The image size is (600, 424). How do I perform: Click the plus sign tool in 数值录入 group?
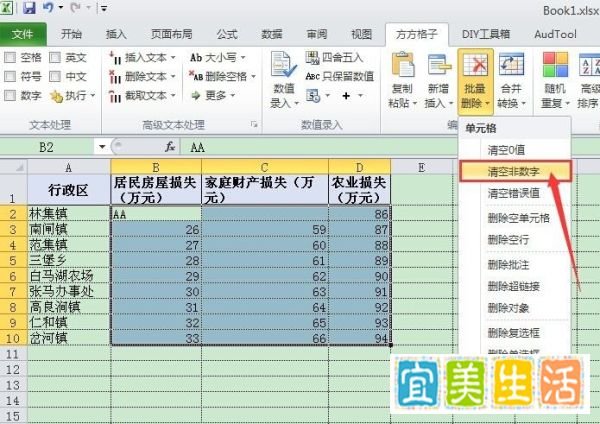click(346, 96)
